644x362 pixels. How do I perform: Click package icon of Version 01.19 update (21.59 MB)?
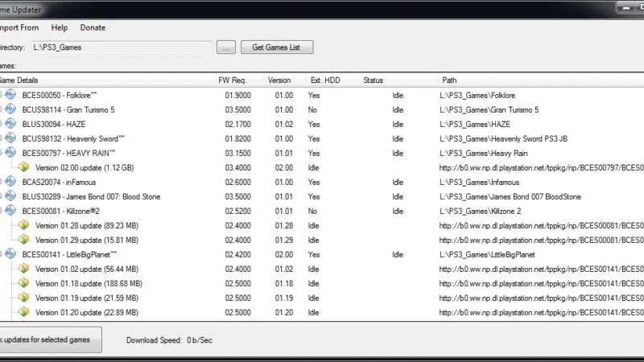24,297
